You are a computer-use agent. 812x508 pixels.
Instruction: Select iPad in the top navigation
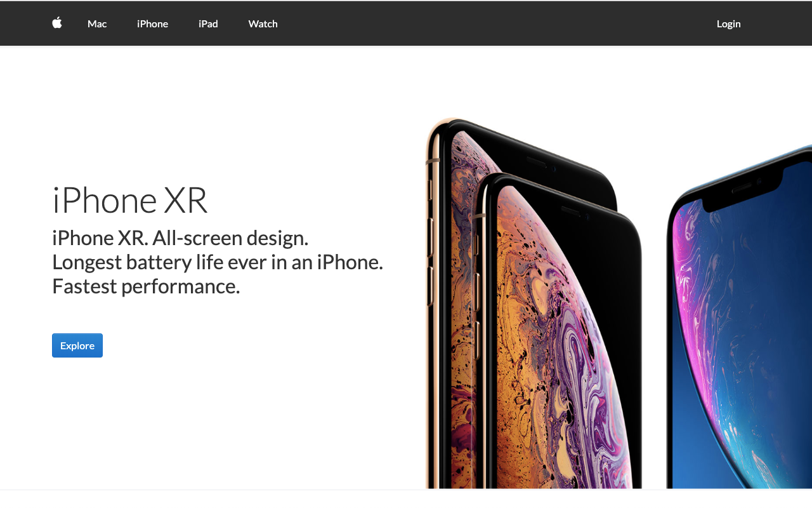pyautogui.click(x=208, y=23)
